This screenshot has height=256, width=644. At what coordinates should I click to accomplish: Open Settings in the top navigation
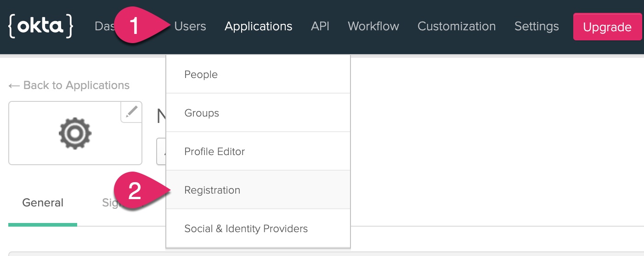click(x=537, y=26)
